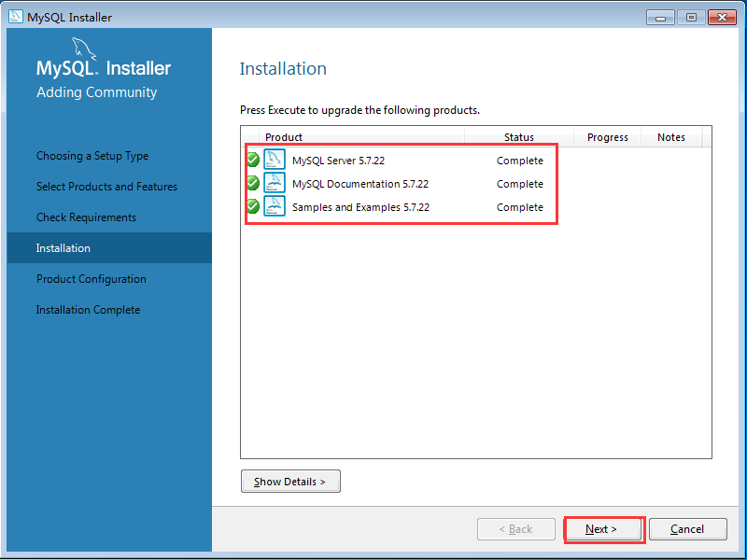Click green checkmark beside MySQL Server
This screenshot has height=560, width=747.
coord(253,160)
